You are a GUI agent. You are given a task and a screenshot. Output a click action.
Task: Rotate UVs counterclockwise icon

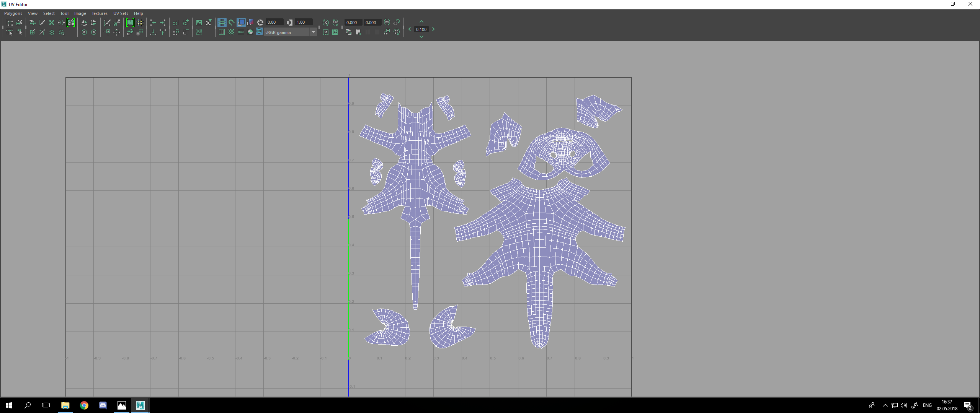point(84,33)
